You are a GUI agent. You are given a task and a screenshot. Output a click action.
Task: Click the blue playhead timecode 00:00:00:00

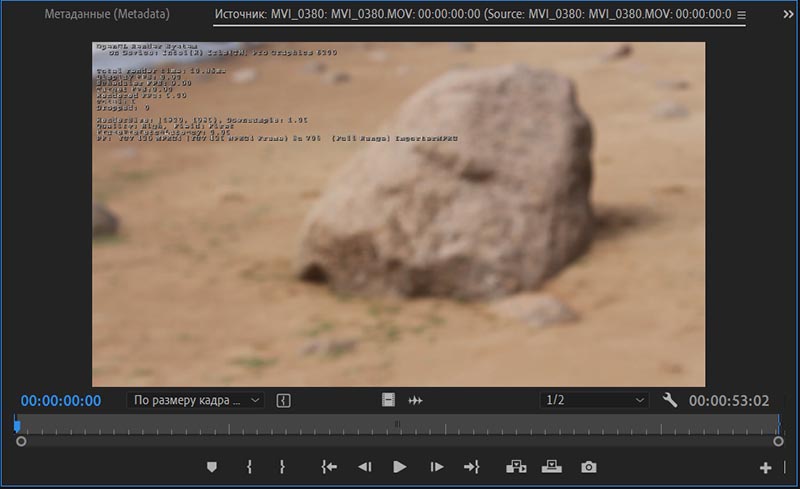(x=61, y=401)
